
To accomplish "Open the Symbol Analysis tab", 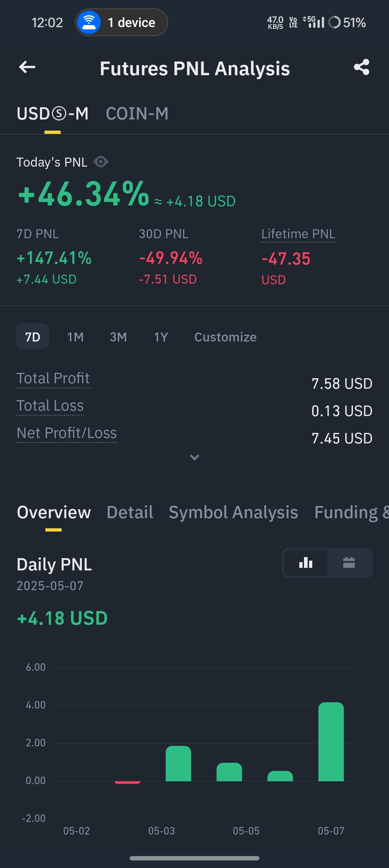I will pos(233,512).
